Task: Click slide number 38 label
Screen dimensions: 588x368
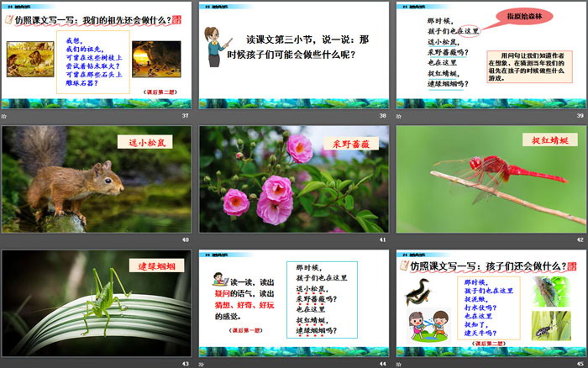Action: 382,116
